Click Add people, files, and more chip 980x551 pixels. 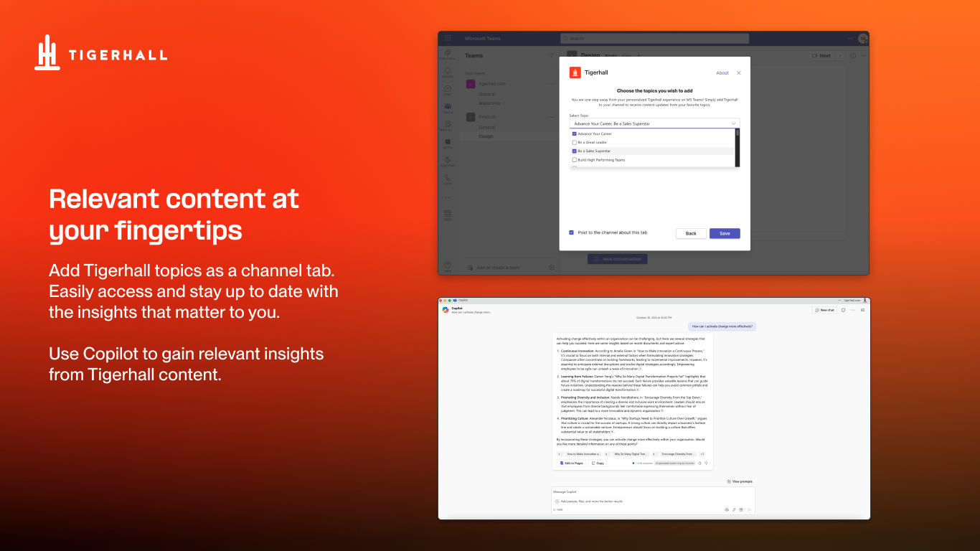pyautogui.click(x=588, y=501)
